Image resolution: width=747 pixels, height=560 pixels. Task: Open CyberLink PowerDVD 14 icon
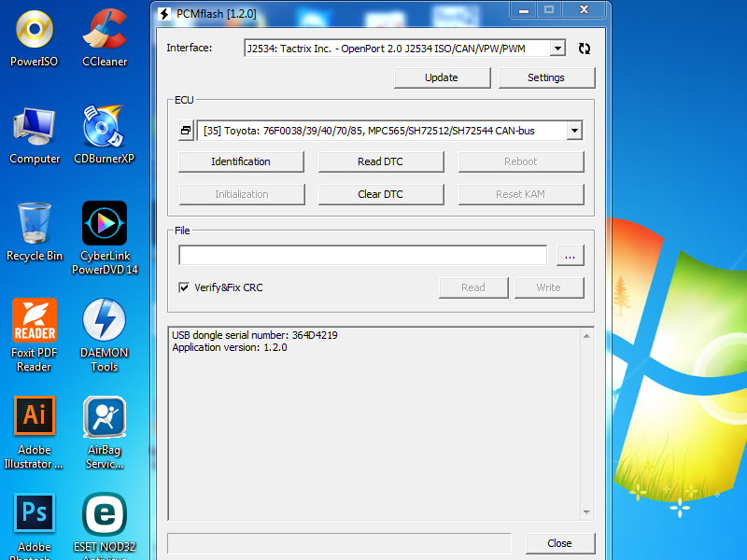[105, 238]
